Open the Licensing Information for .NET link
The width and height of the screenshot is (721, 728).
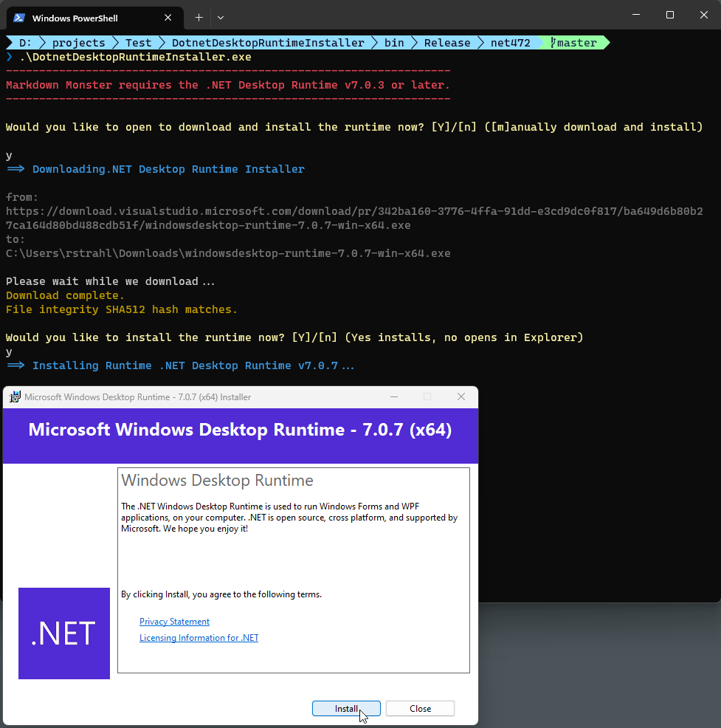[x=199, y=637]
